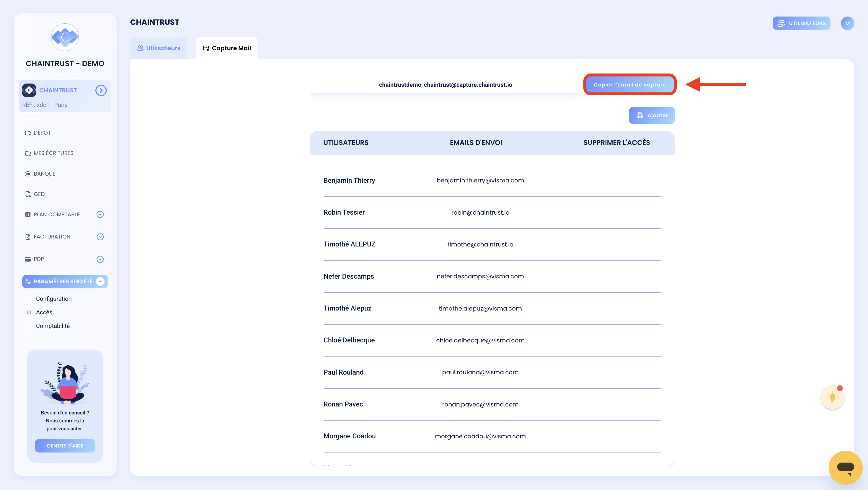Image resolution: width=868 pixels, height=490 pixels.
Task: Click the email paul.rouland@visma.com
Action: [x=480, y=372]
